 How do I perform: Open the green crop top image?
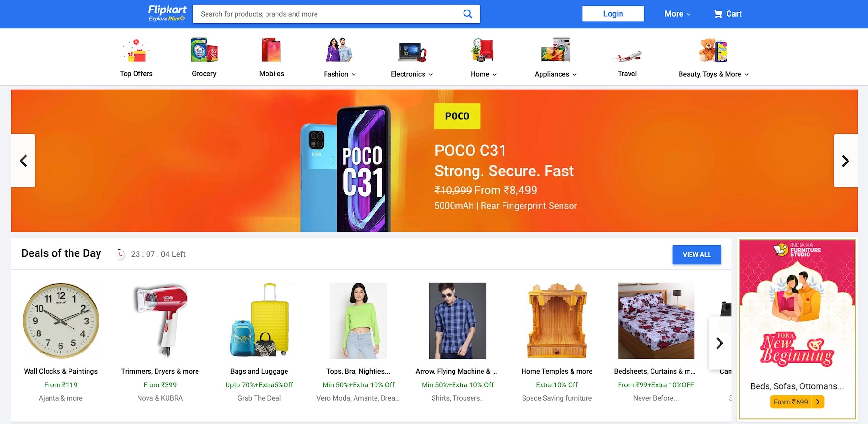coord(358,321)
